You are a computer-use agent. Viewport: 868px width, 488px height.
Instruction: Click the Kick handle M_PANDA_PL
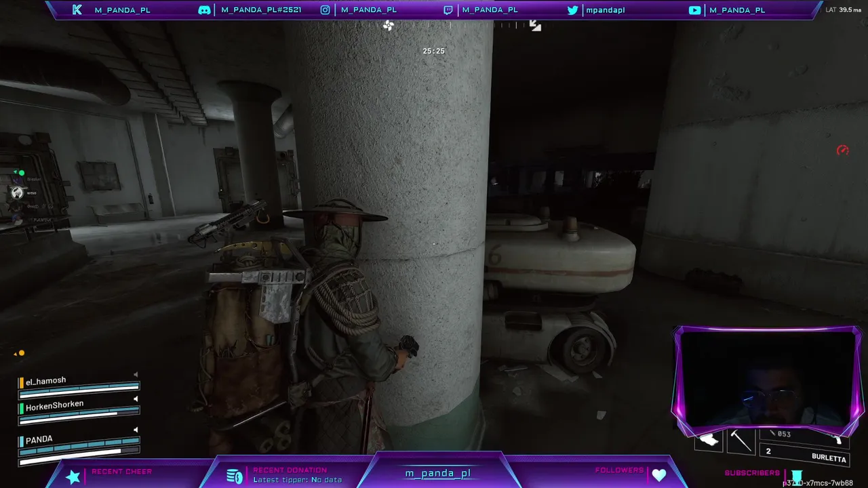(123, 10)
